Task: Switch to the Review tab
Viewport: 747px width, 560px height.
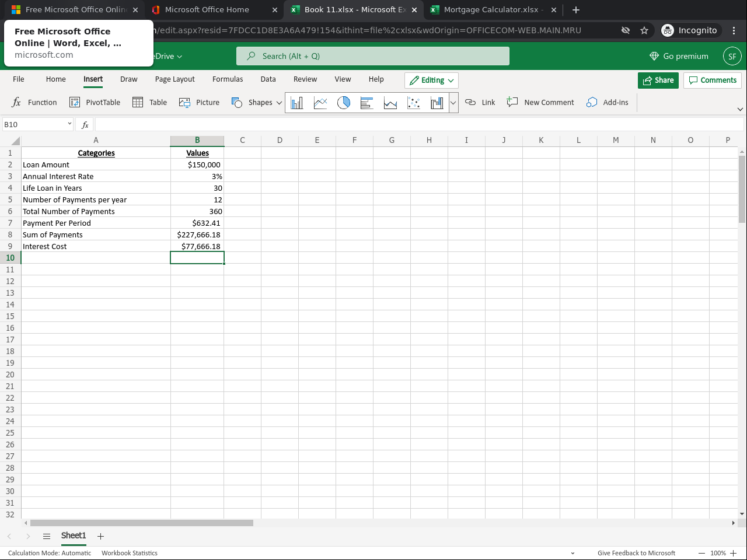Action: [x=305, y=79]
